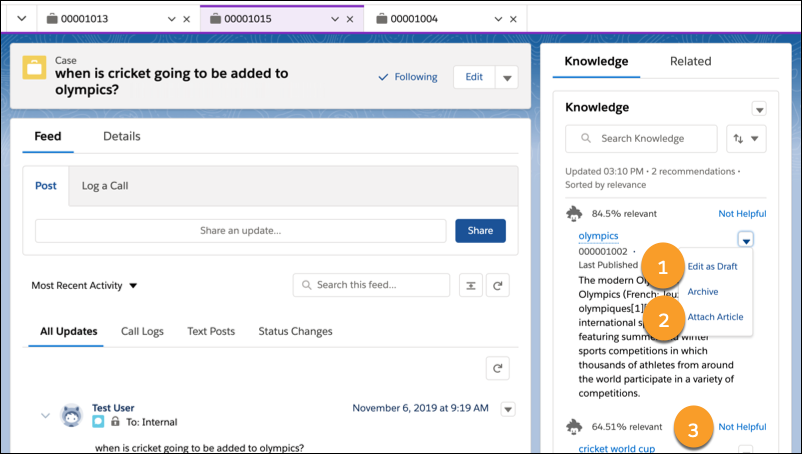Open the Details tab
This screenshot has height=454, width=802.
[122, 137]
